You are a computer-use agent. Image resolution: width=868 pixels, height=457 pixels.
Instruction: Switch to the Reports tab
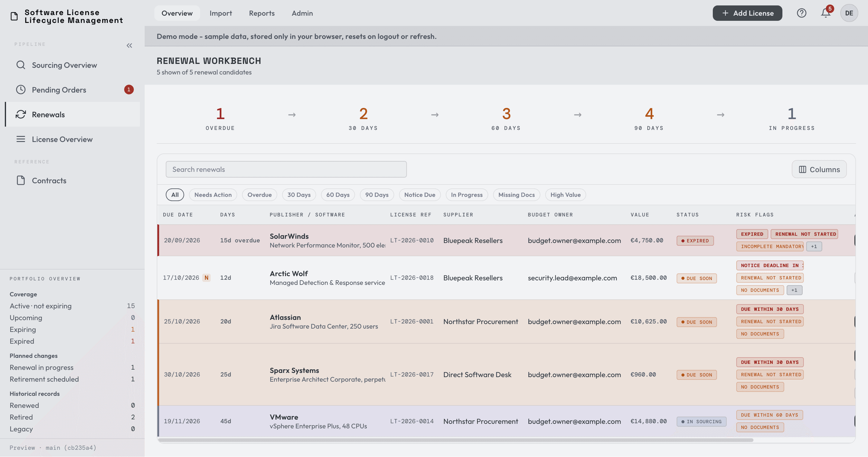[x=262, y=13]
